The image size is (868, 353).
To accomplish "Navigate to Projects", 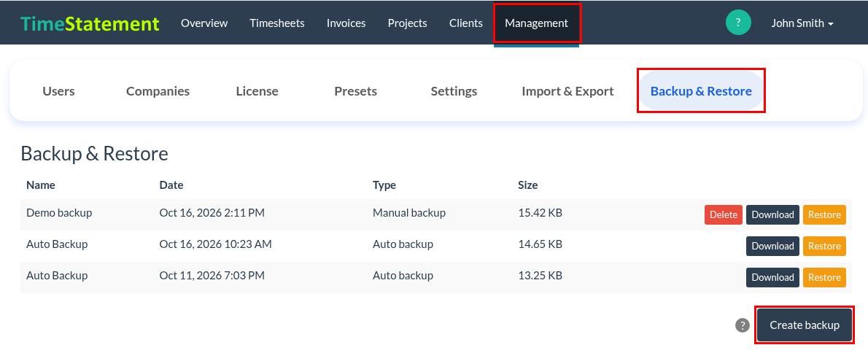I will 408,23.
